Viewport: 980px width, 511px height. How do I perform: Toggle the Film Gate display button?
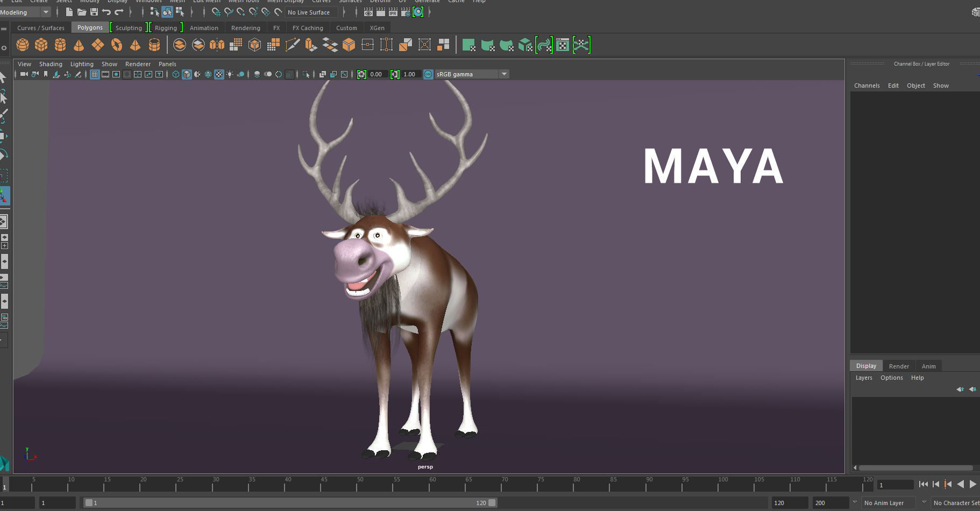[x=105, y=74]
